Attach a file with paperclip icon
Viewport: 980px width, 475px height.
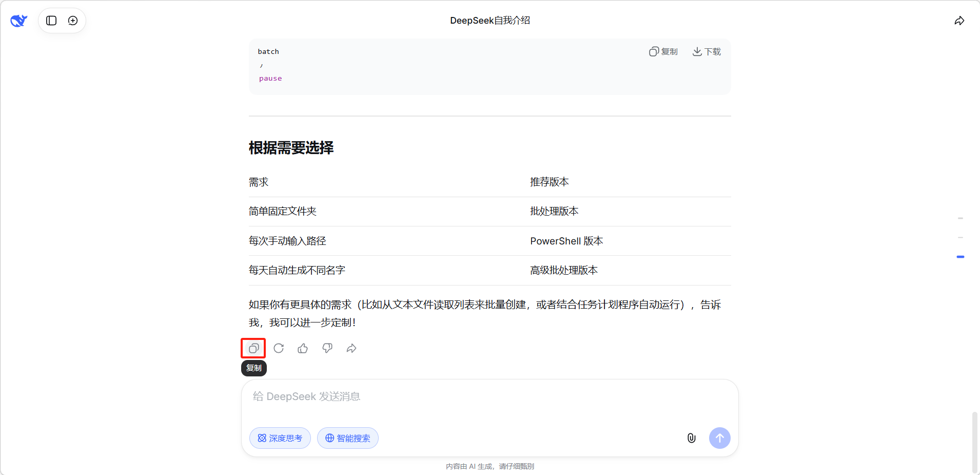691,438
